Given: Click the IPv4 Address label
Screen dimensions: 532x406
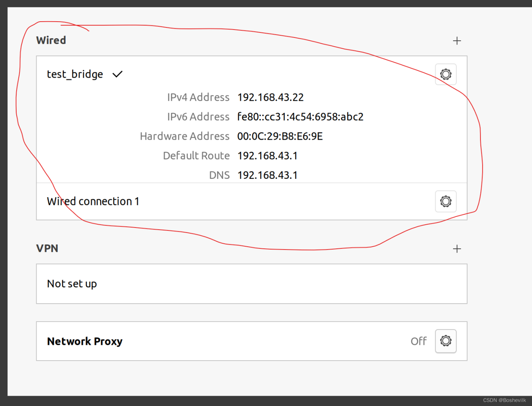Looking at the screenshot, I should (x=198, y=97).
